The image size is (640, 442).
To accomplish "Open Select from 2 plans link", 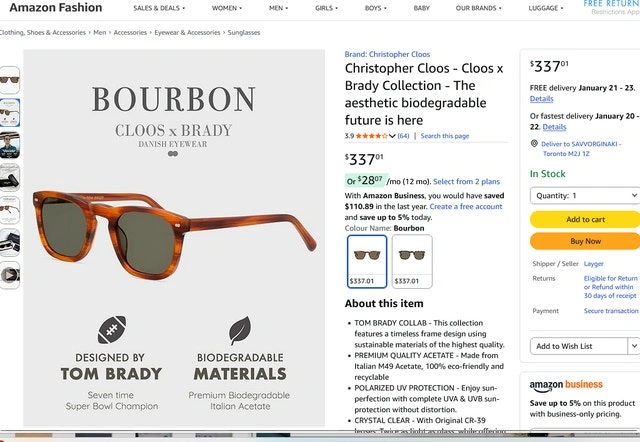I will pyautogui.click(x=467, y=181).
